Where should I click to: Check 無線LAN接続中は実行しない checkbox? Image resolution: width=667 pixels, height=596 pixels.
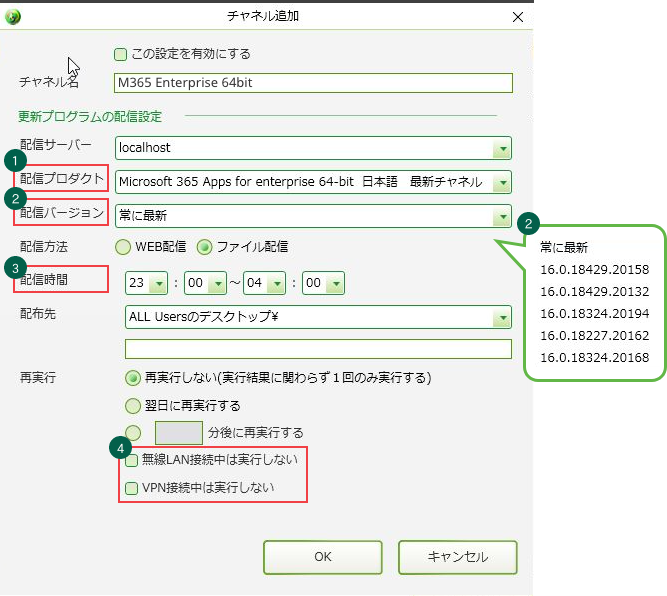131,460
